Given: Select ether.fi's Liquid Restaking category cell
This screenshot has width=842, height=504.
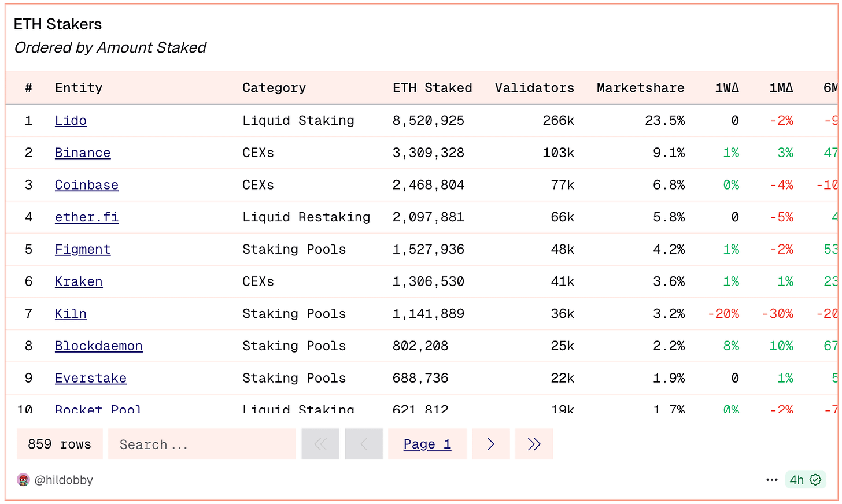Looking at the screenshot, I should tap(306, 217).
